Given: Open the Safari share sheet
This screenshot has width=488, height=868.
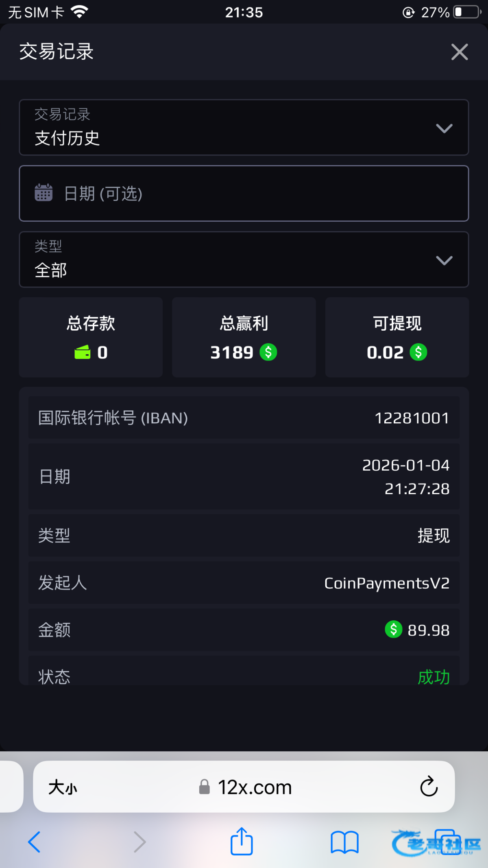Looking at the screenshot, I should 242,841.
